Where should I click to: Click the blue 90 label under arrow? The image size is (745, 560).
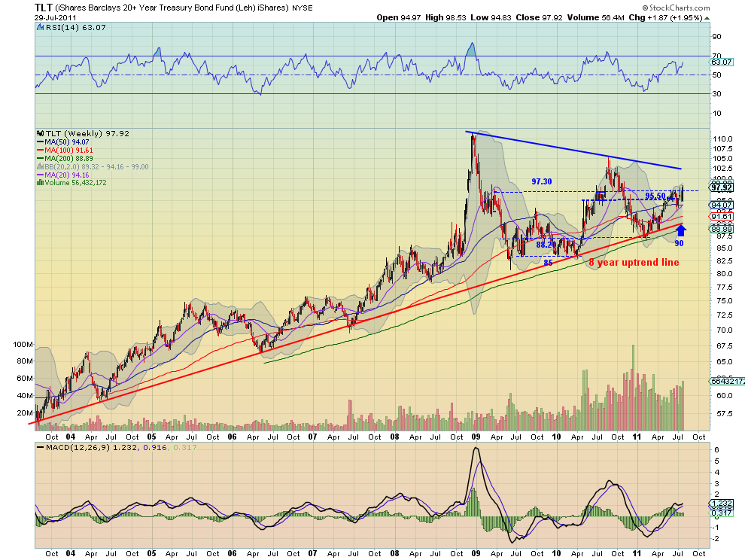click(679, 243)
